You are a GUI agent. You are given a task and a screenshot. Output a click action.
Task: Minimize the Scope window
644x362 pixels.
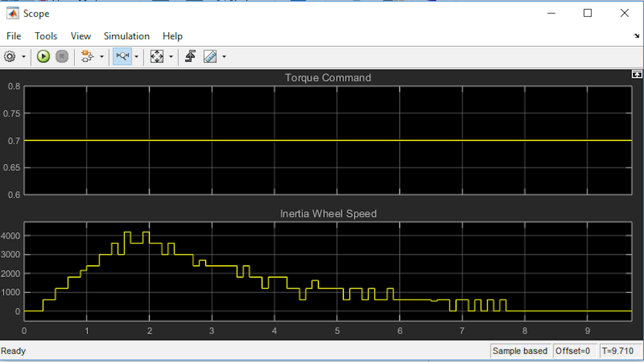(551, 13)
